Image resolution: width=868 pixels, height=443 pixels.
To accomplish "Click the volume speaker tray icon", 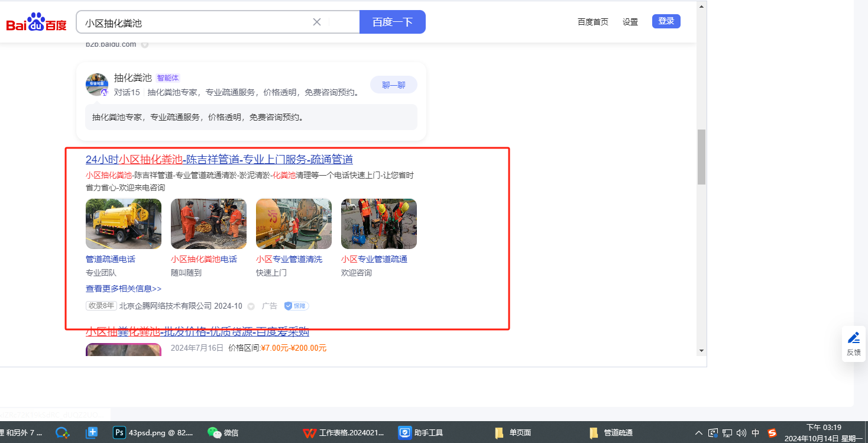I will coord(741,432).
